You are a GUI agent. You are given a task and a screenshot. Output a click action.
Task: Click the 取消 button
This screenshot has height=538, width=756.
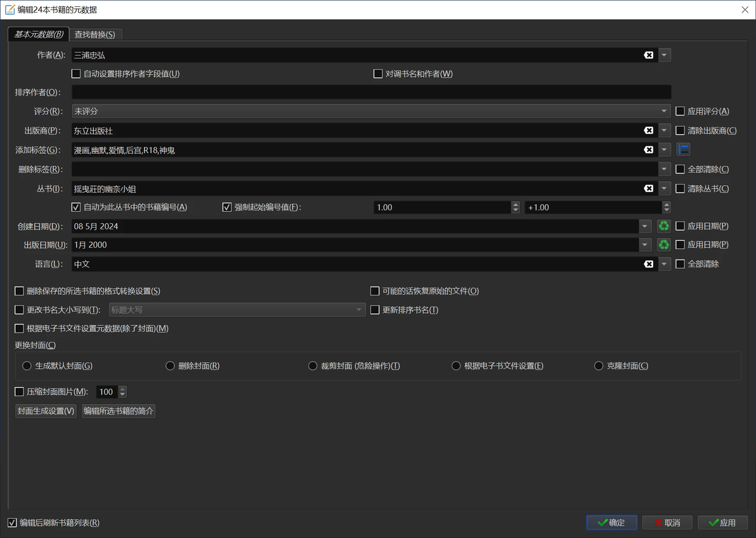pos(667,523)
